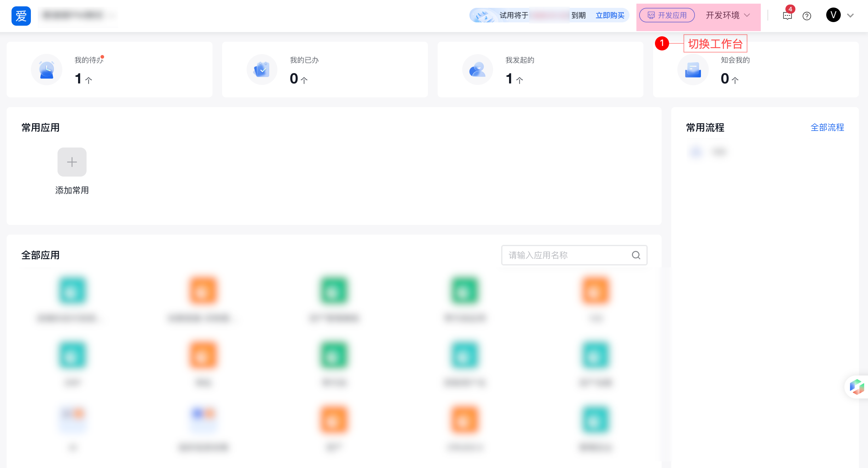Click the first teal app in 全部应用

pos(72,291)
